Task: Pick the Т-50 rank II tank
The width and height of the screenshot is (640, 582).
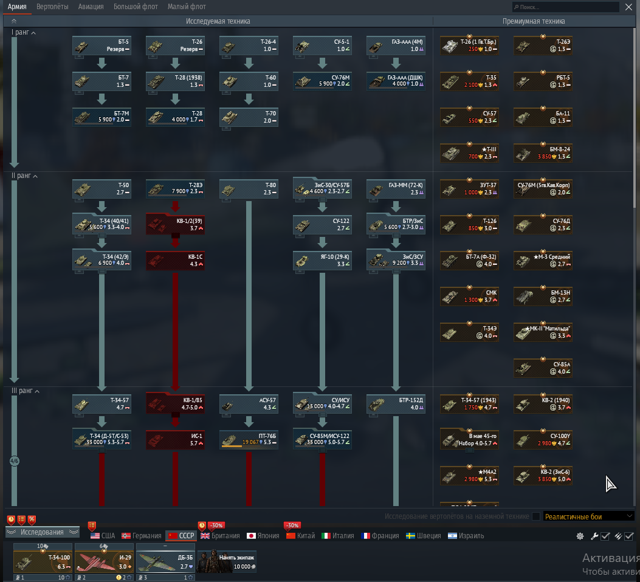Action: click(x=102, y=189)
